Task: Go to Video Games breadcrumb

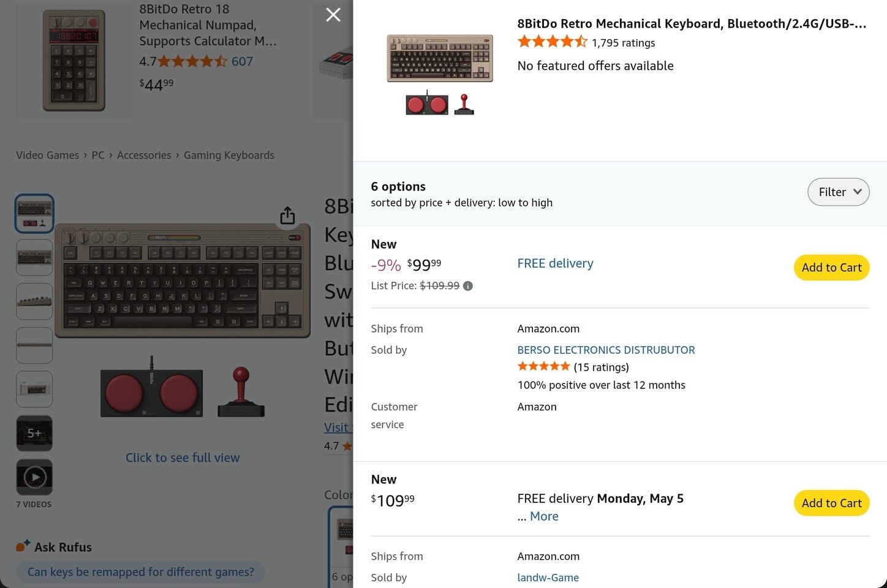Action: (47, 156)
